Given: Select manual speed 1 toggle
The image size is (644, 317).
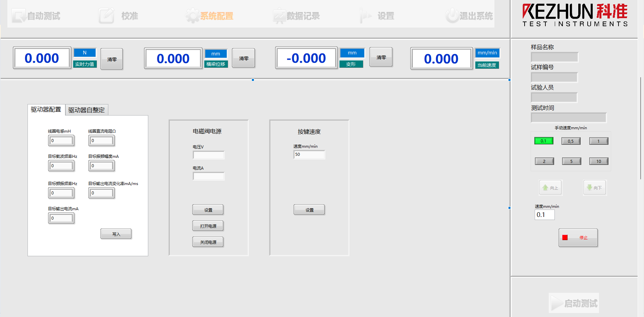Looking at the screenshot, I should point(599,141).
